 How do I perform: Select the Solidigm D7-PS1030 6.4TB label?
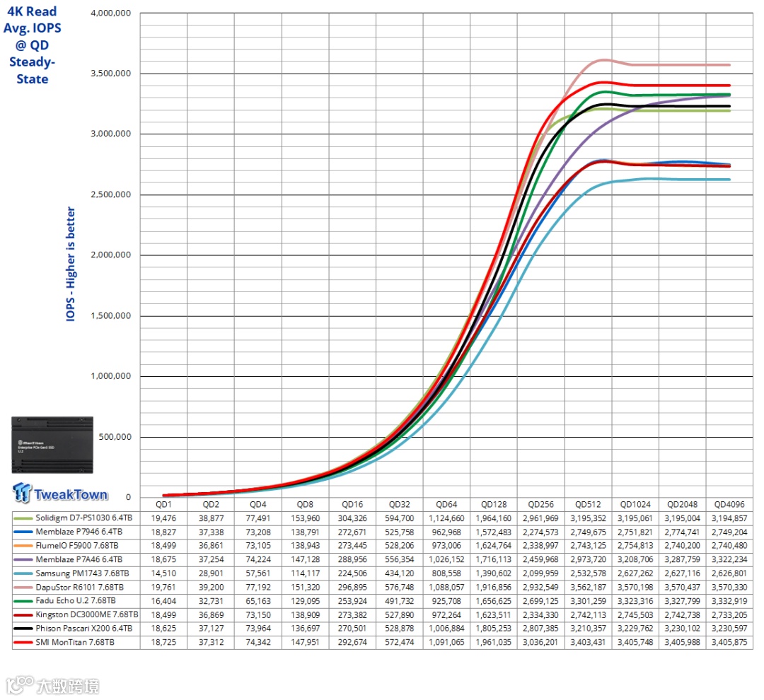click(83, 518)
